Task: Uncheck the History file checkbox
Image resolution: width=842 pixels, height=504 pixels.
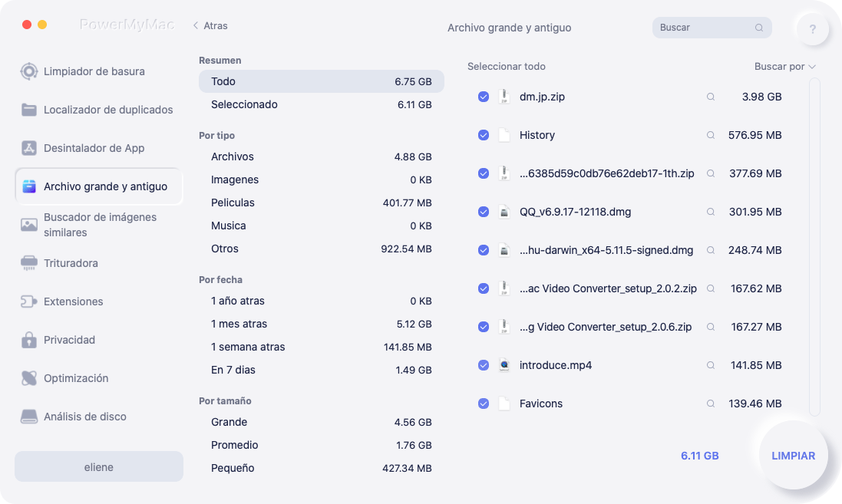Action: [484, 135]
